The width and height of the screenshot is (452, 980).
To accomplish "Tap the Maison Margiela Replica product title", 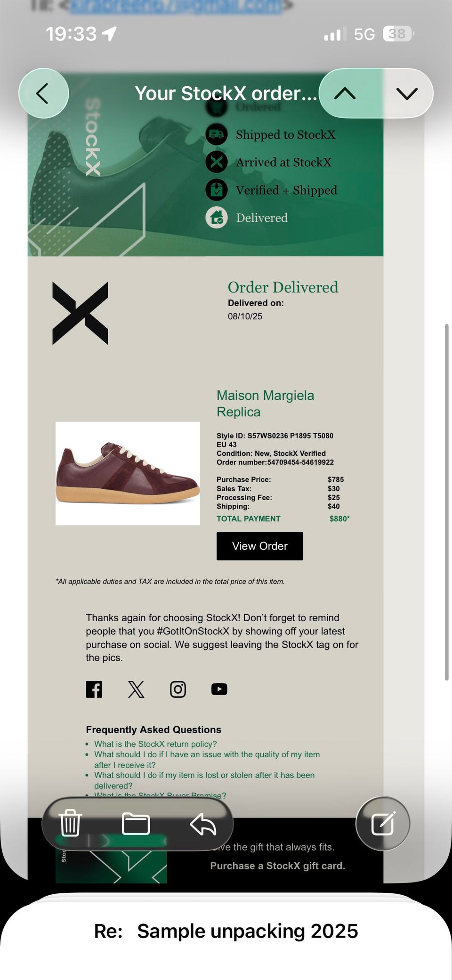I will click(265, 404).
